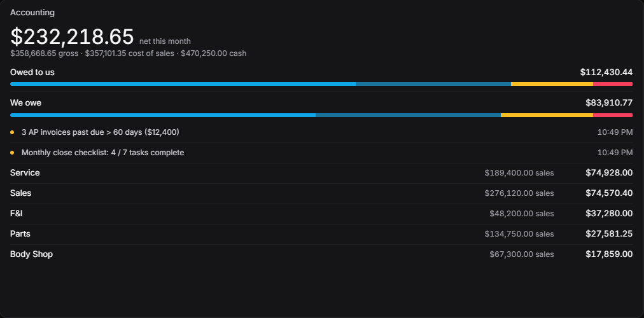Viewport: 644px width, 318px height.
Task: Click $276,120.00 sales figure
Action: pyautogui.click(x=519, y=193)
